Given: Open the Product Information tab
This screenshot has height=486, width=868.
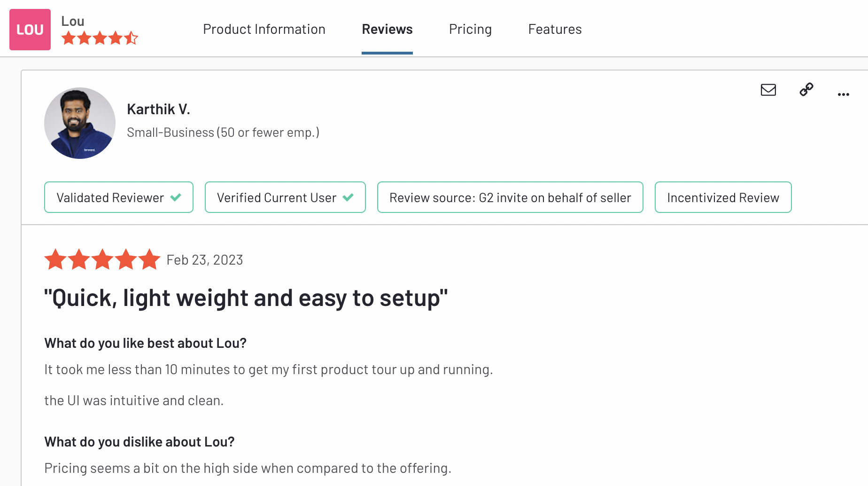Looking at the screenshot, I should tap(264, 29).
